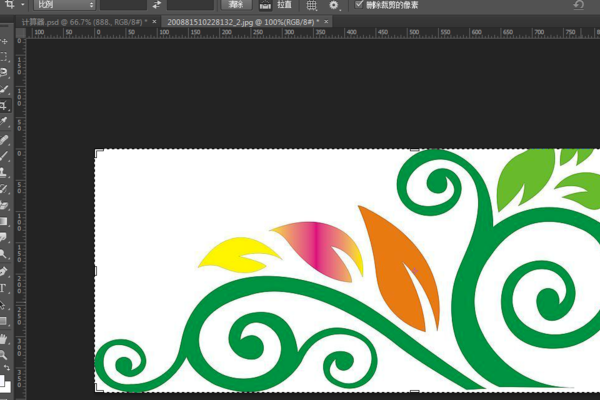
Task: Focus the crop height input field
Action: pos(190,5)
